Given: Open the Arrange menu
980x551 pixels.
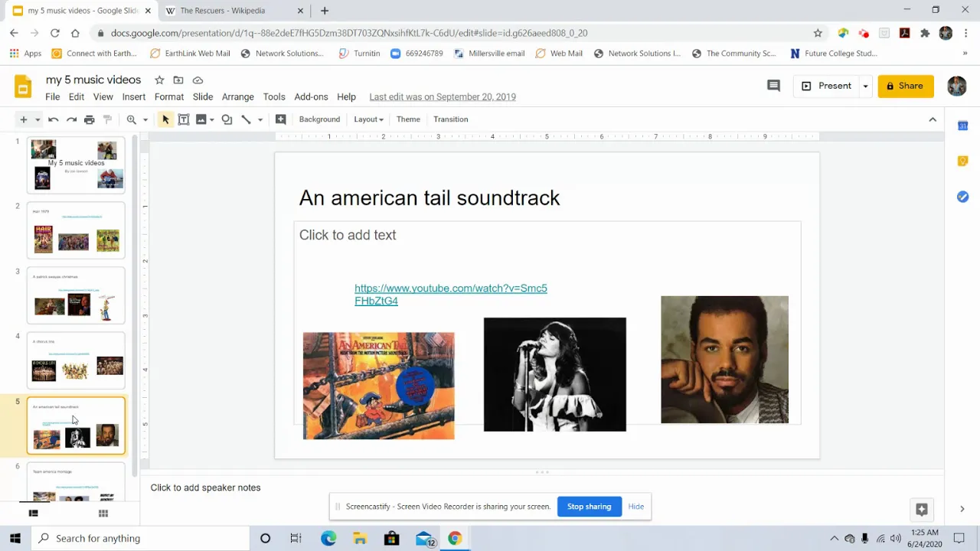Looking at the screenshot, I should point(238,97).
